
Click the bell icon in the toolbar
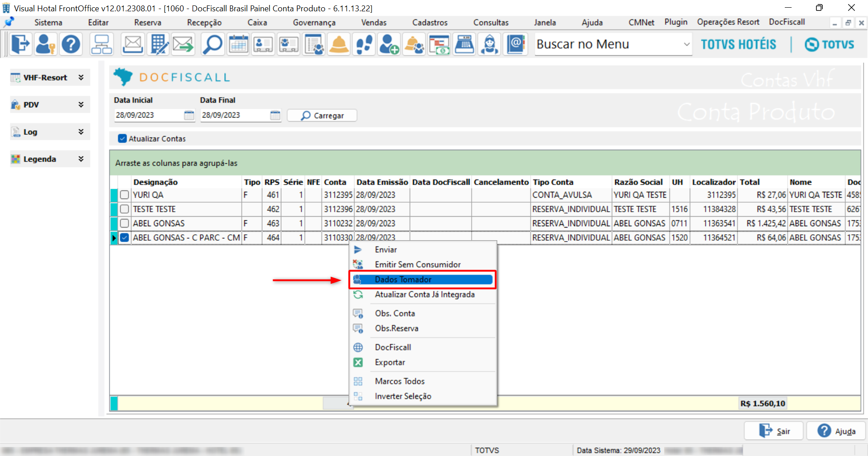coord(339,44)
